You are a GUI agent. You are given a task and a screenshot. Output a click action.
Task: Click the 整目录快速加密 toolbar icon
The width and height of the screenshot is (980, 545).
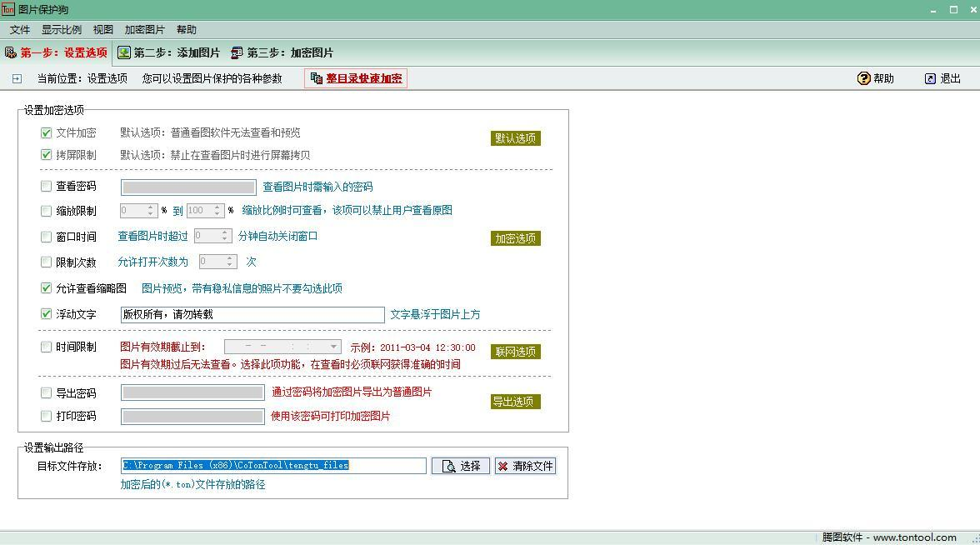[x=319, y=77]
